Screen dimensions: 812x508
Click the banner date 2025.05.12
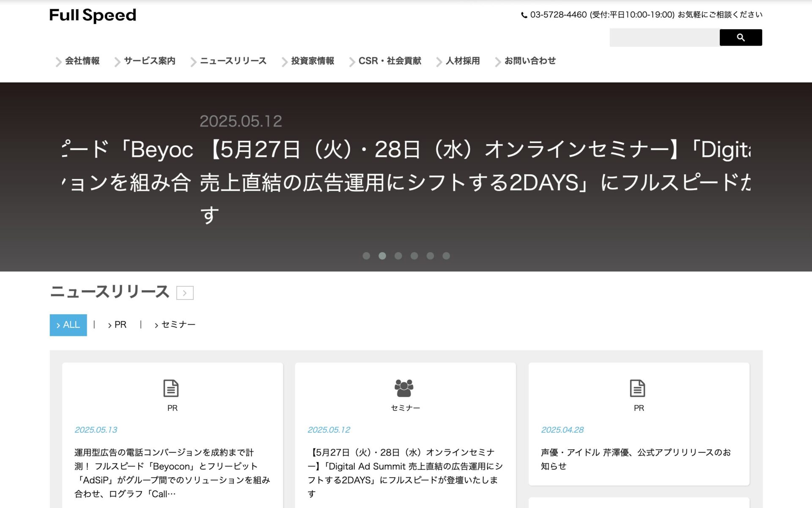click(x=241, y=121)
